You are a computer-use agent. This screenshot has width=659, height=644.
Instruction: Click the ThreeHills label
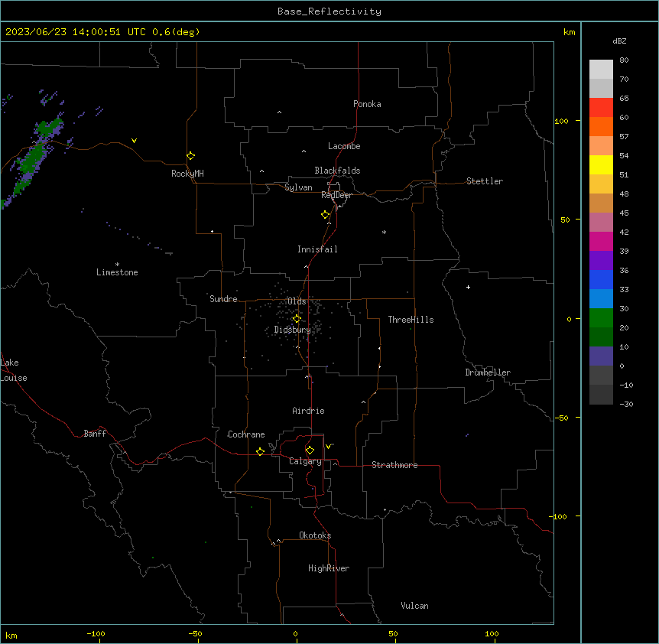(411, 320)
